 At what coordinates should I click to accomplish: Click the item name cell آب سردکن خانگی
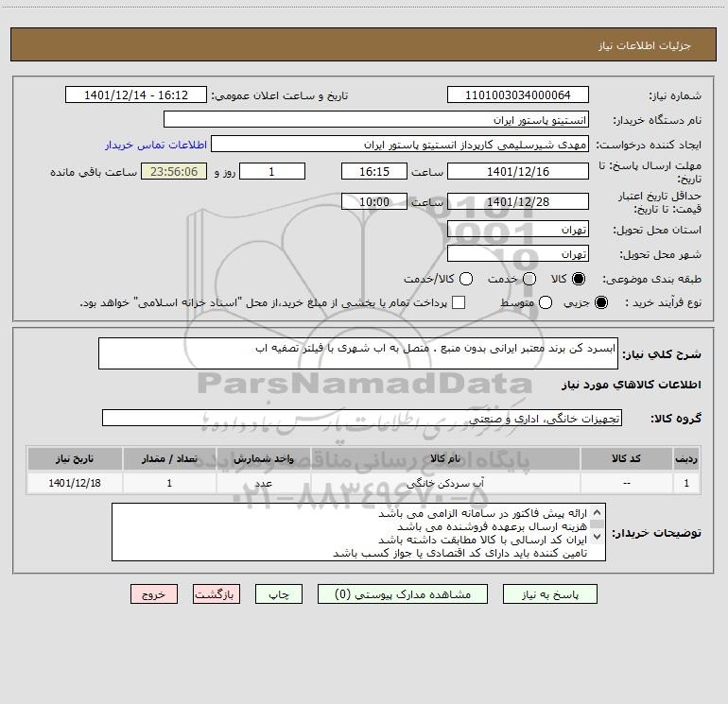445,483
